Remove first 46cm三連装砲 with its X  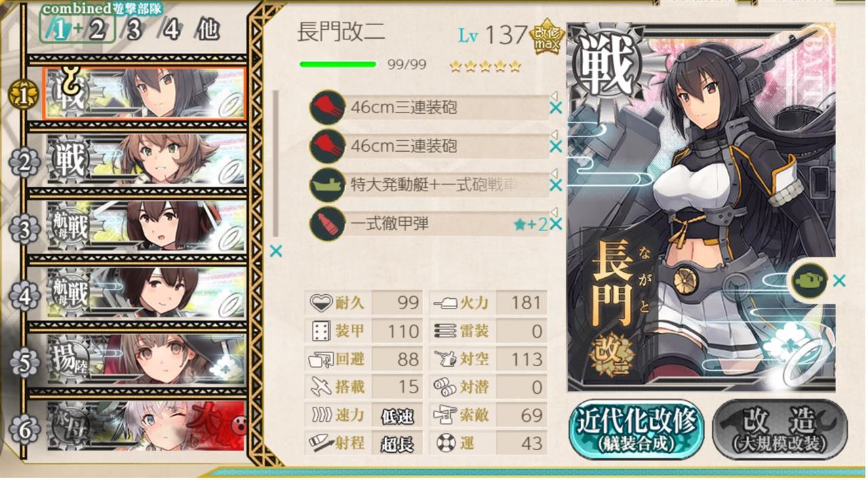click(x=555, y=108)
